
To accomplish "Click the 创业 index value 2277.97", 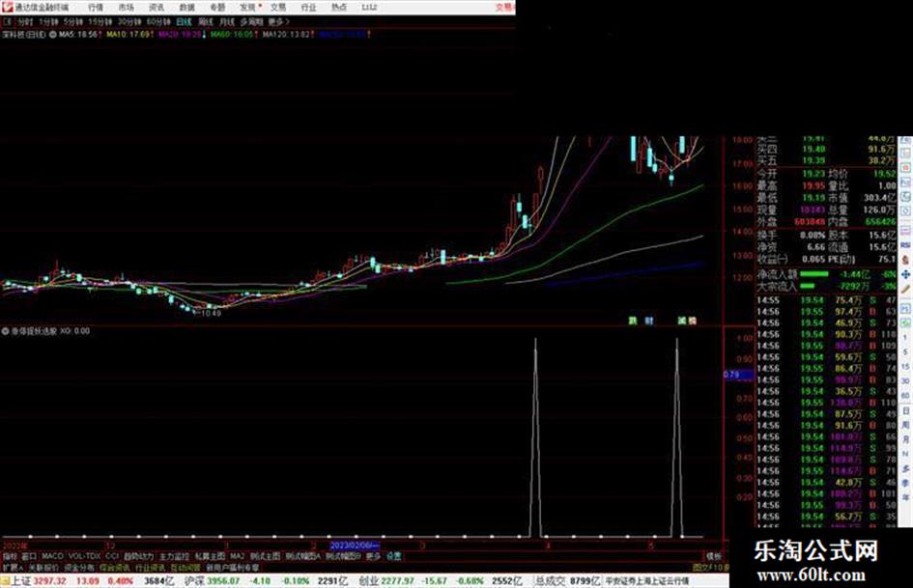I will 398,581.
